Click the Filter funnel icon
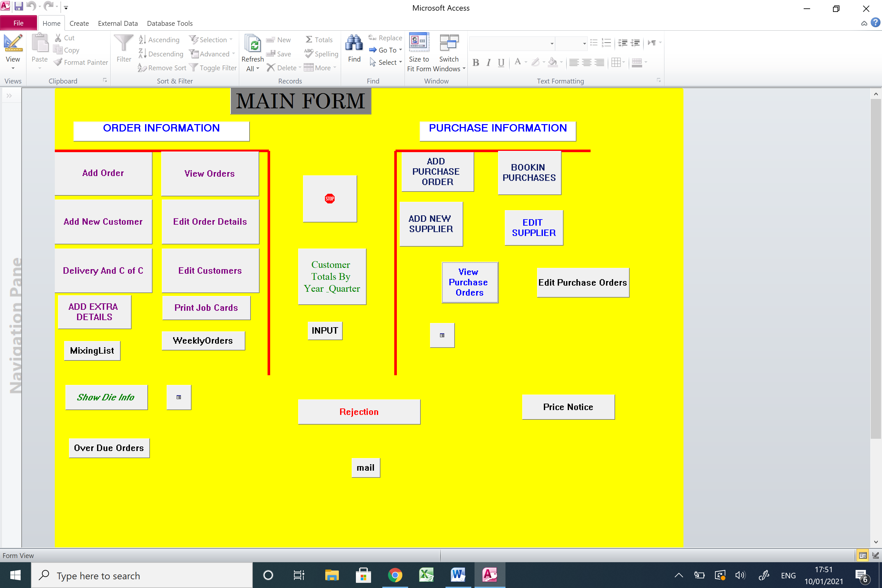 [x=123, y=44]
